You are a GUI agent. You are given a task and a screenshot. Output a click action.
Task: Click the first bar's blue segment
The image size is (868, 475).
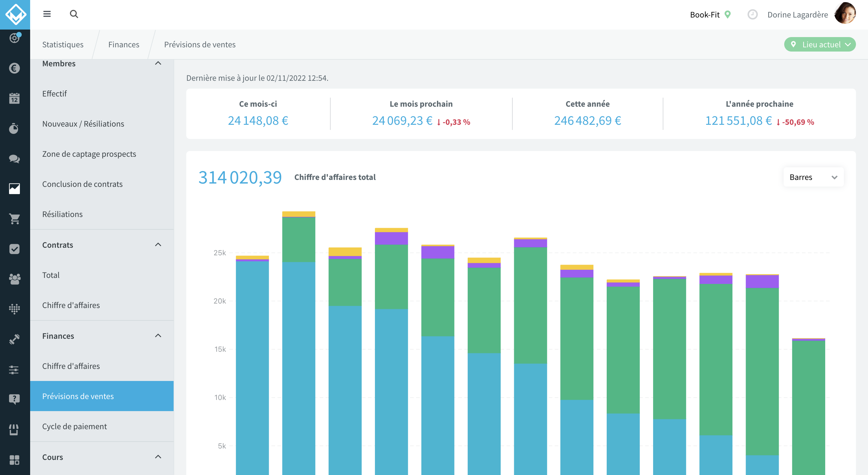point(252,368)
